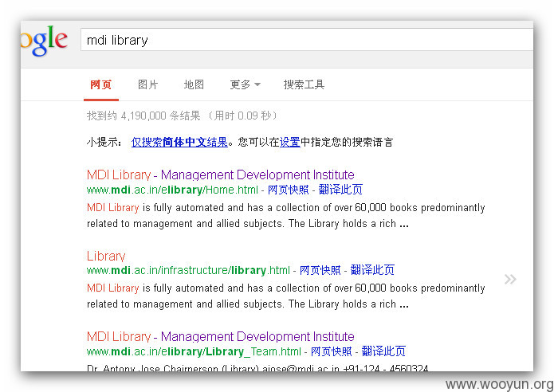Open the "Library" result title link
This screenshot has height=392, width=554.
tap(106, 256)
